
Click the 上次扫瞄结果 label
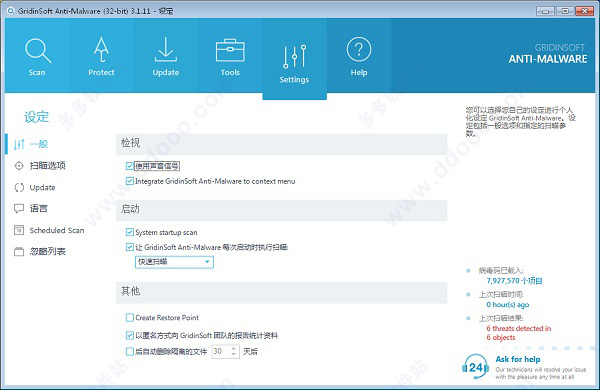(x=501, y=318)
